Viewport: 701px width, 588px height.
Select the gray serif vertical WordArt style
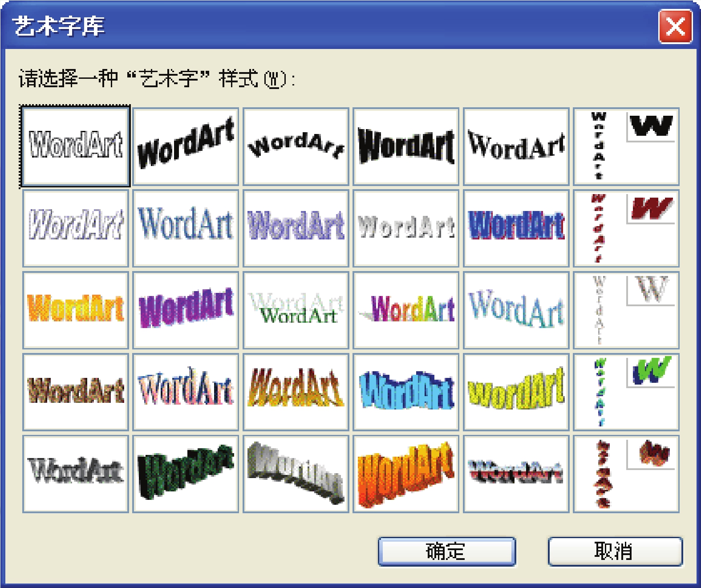626,310
